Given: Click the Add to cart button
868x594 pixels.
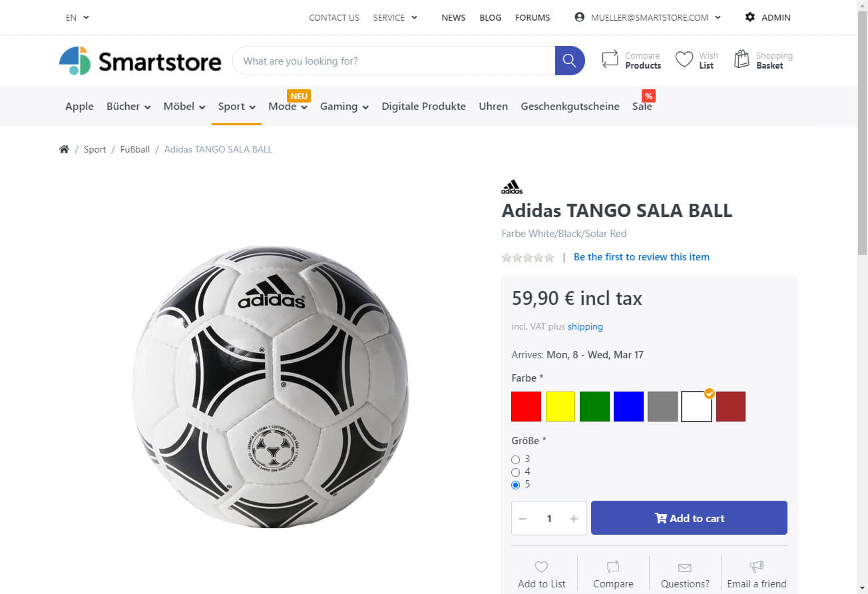Looking at the screenshot, I should [x=689, y=517].
